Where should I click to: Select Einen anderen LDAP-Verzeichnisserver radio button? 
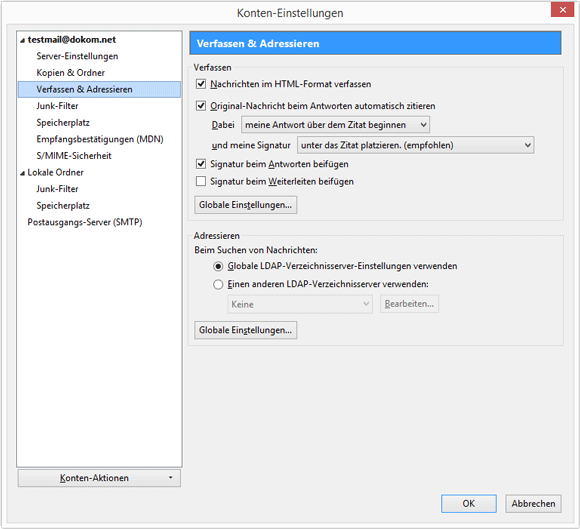218,284
